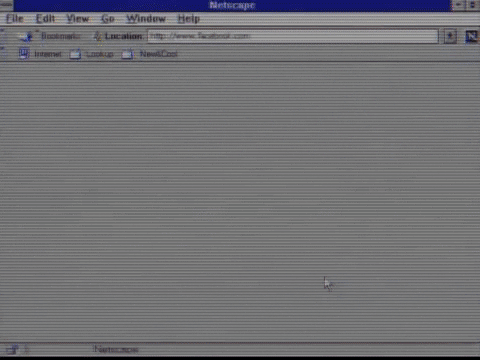Image resolution: width=480 pixels, height=360 pixels.
Task: Open the Lookup personal toolbar link
Action: pyautogui.click(x=100, y=54)
